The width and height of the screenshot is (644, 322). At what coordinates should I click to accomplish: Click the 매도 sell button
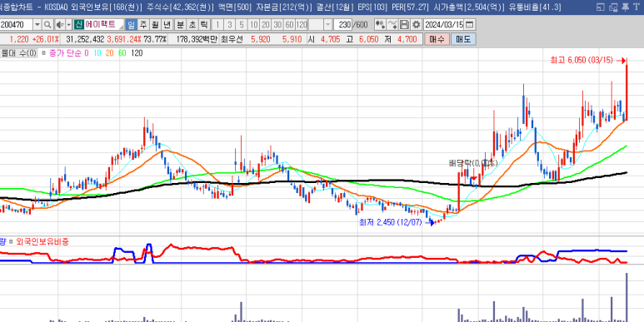(463, 39)
